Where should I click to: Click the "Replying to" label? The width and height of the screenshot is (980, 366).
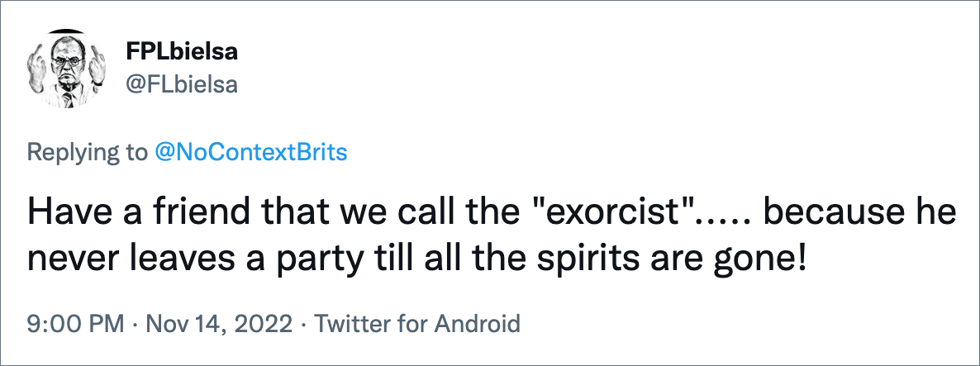tap(84, 153)
